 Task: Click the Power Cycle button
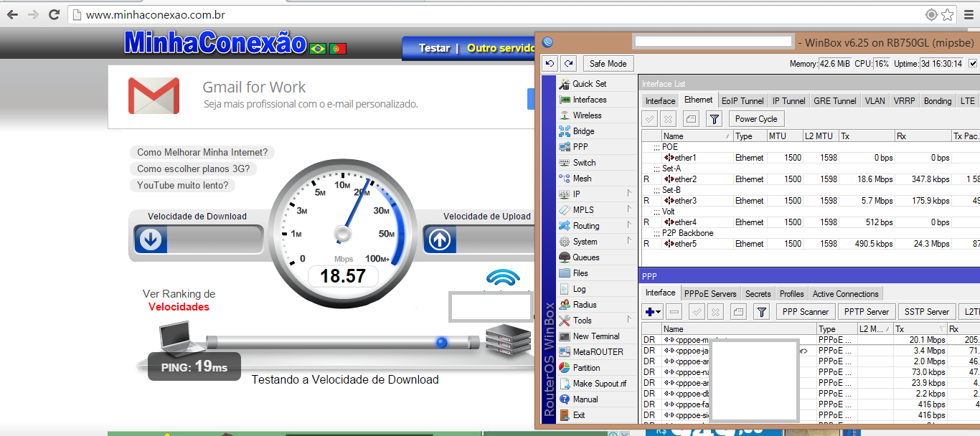pos(756,119)
